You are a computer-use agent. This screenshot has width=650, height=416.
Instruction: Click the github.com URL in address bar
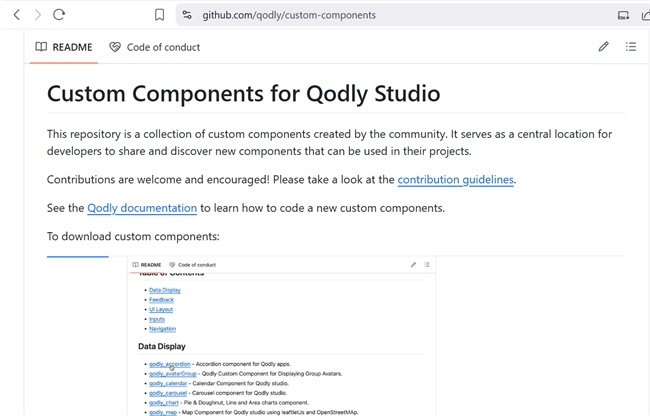coord(289,15)
